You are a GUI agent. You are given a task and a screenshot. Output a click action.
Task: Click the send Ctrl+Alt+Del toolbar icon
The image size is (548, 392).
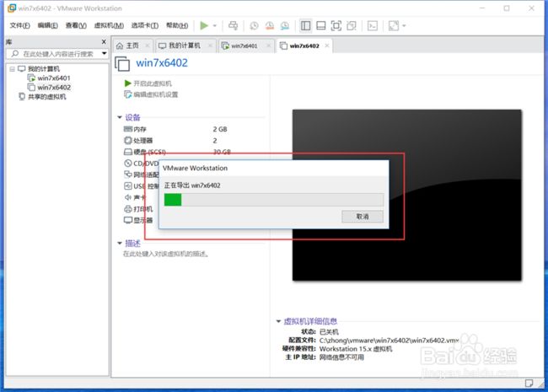pos(233,26)
